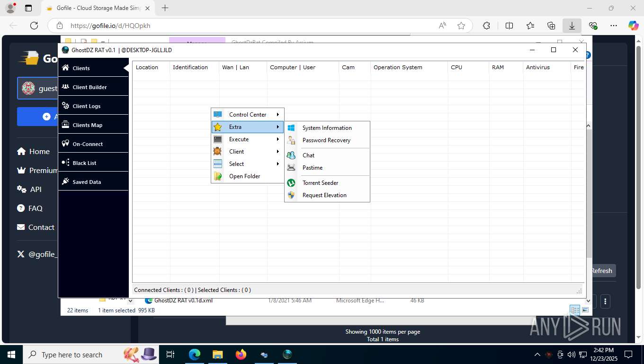Expand the Control Center submenu arrow
The height and width of the screenshot is (364, 644).
[x=278, y=114]
